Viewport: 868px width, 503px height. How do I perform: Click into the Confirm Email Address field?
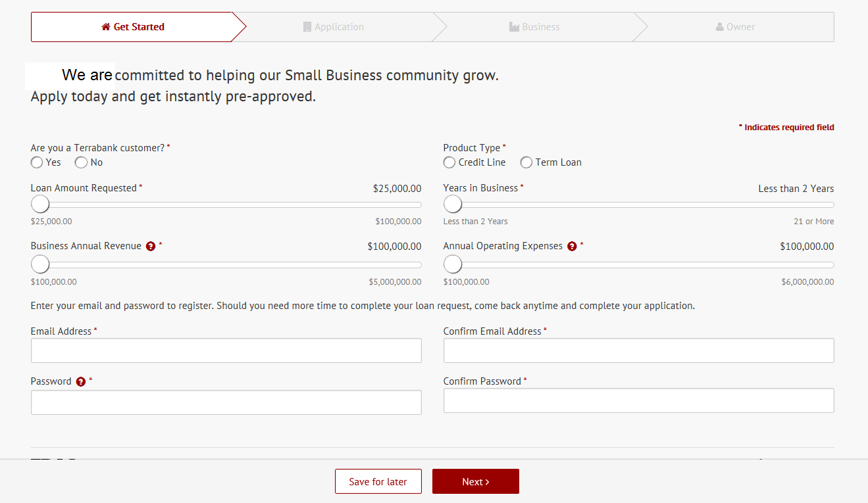tap(638, 350)
